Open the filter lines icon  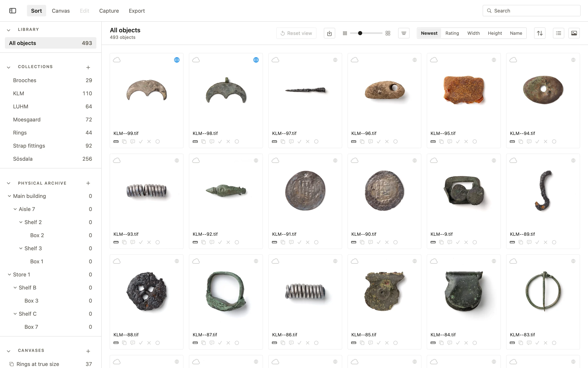tap(404, 33)
